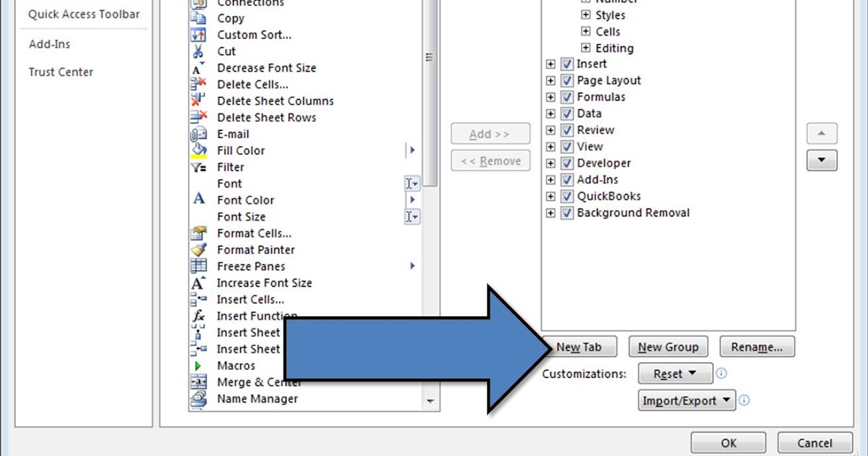Screen dimensions: 868x456
Task: Disable the QuickBooks tab checkbox
Action: 566,196
